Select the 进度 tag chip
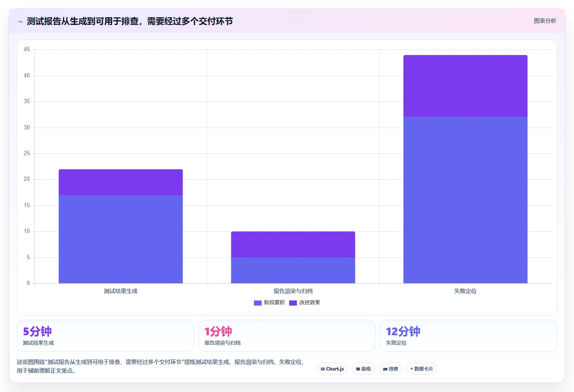The height and width of the screenshot is (392, 574). [x=391, y=369]
